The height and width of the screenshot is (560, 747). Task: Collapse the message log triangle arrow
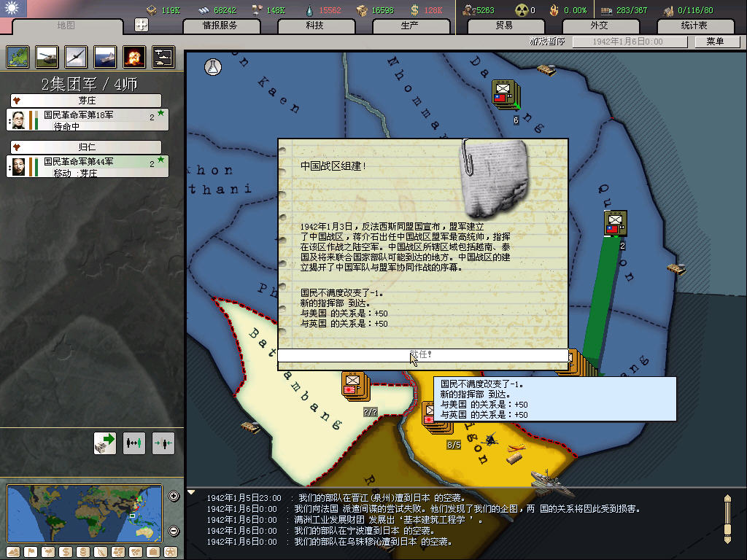(191, 493)
